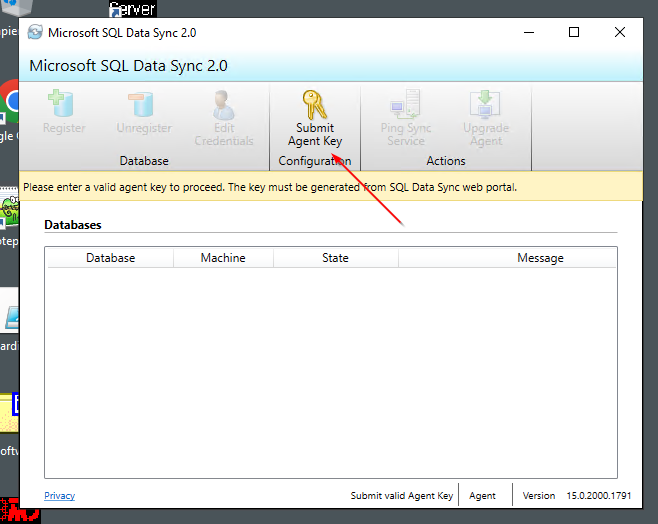This screenshot has width=658, height=524.
Task: Click the Edit Credentials icon
Action: click(223, 105)
